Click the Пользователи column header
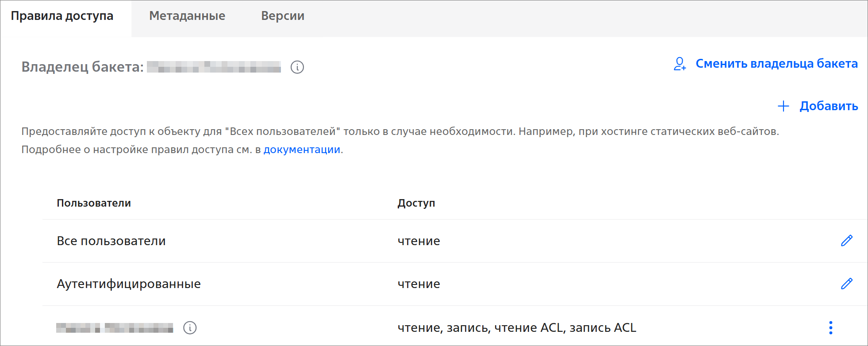Viewport: 868px width, 346px height. (94, 203)
